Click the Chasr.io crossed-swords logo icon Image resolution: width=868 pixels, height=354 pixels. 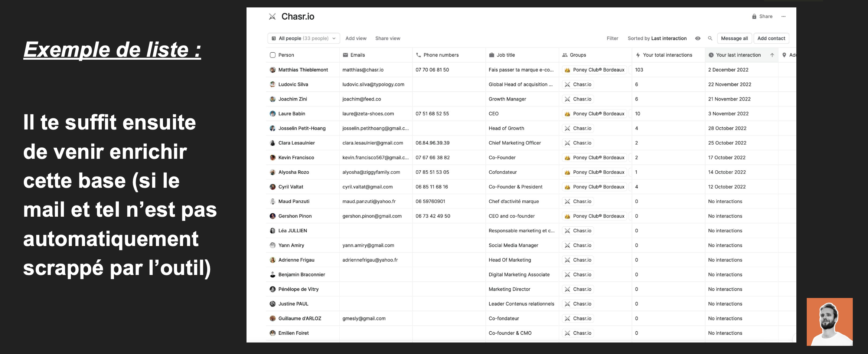tap(272, 17)
